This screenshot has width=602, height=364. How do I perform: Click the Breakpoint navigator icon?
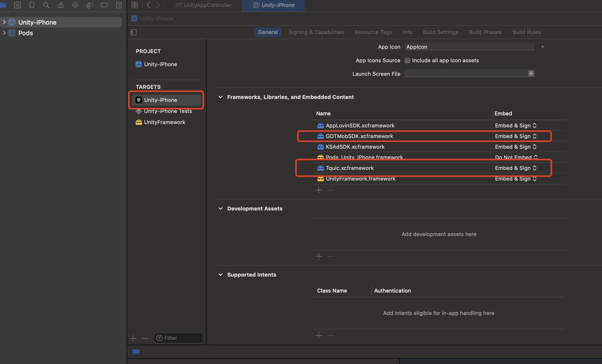[104, 5]
